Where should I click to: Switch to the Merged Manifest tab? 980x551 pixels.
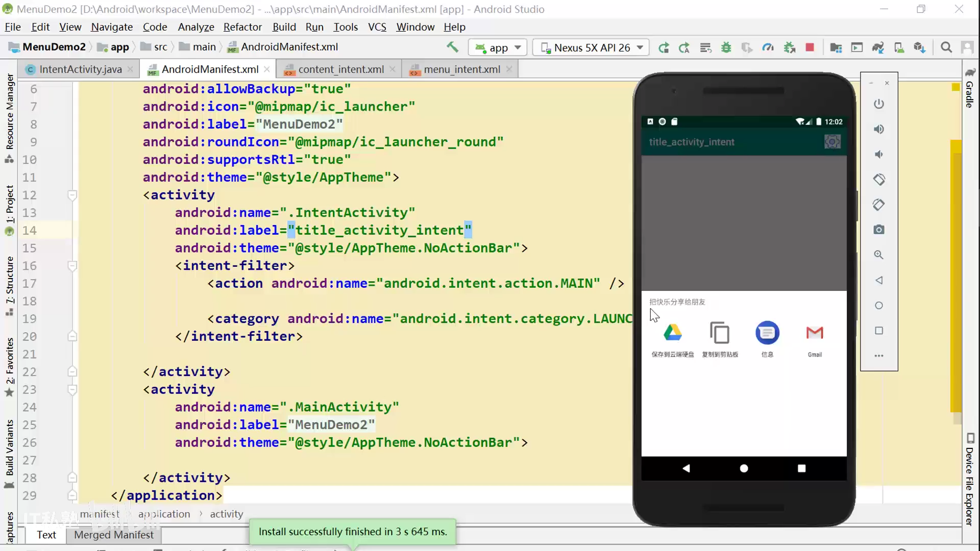pyautogui.click(x=113, y=535)
